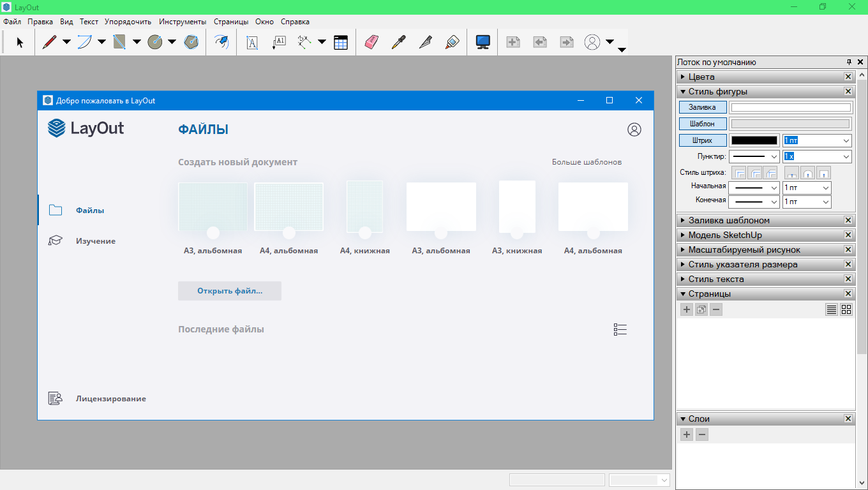Image resolution: width=868 pixels, height=490 pixels.
Task: Remove layer with minus in Слои panel
Action: pos(701,434)
